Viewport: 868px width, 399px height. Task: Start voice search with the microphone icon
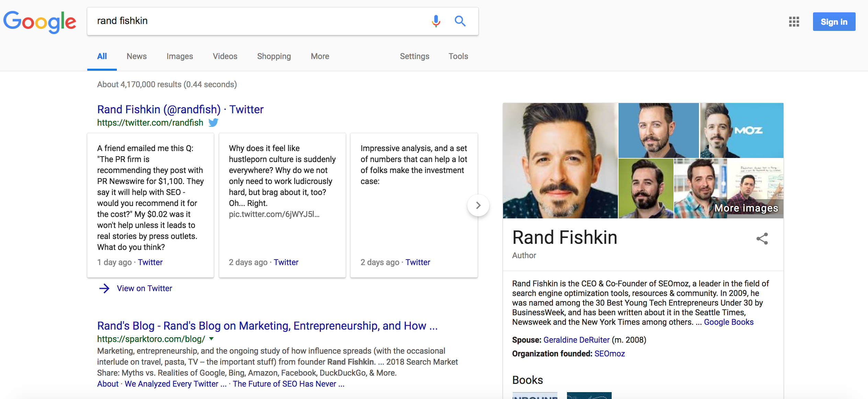coord(436,21)
